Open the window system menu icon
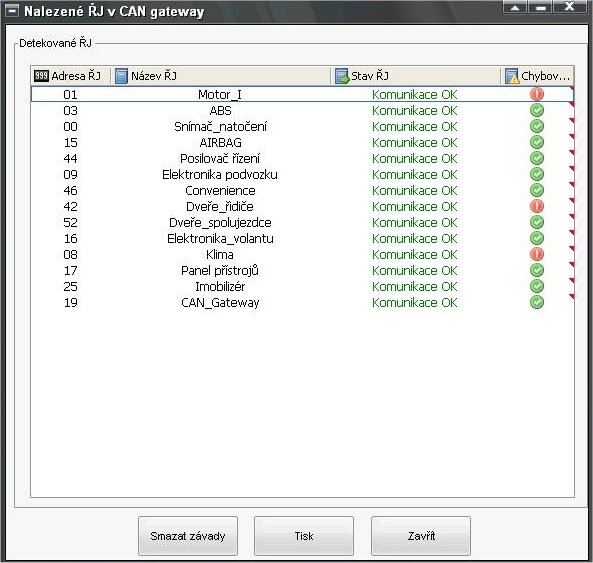Viewport: 593px width, 563px height. pyautogui.click(x=12, y=11)
